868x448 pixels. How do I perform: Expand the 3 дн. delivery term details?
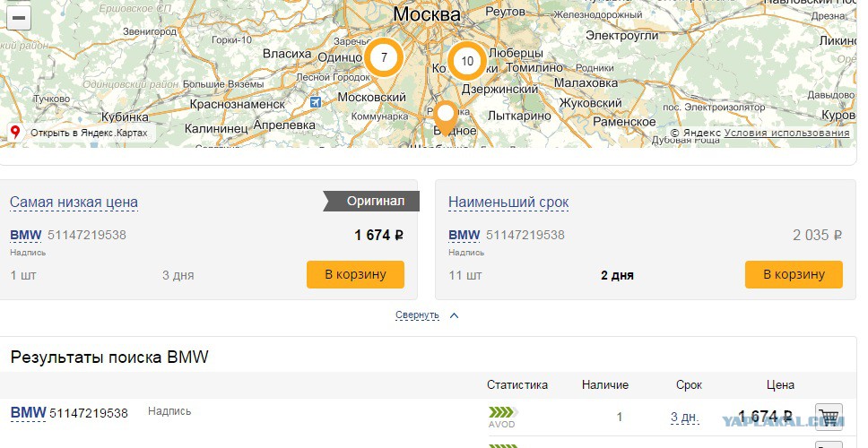pos(684,417)
